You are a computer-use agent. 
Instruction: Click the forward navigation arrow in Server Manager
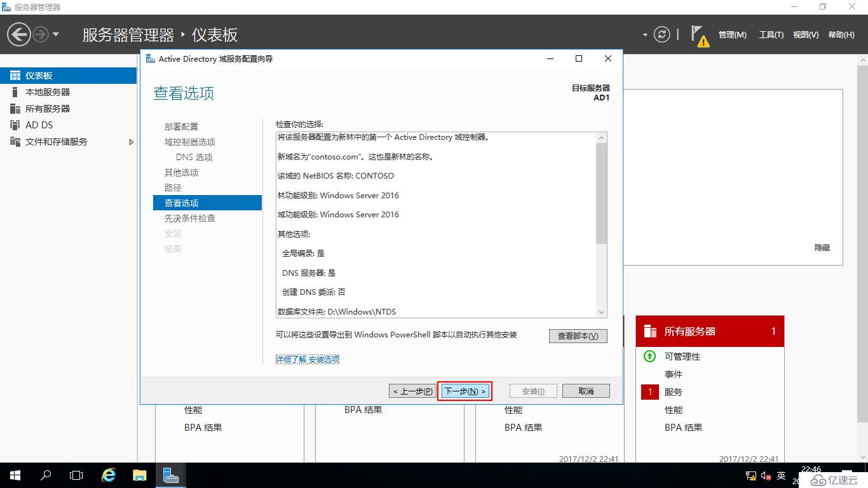click(x=41, y=34)
